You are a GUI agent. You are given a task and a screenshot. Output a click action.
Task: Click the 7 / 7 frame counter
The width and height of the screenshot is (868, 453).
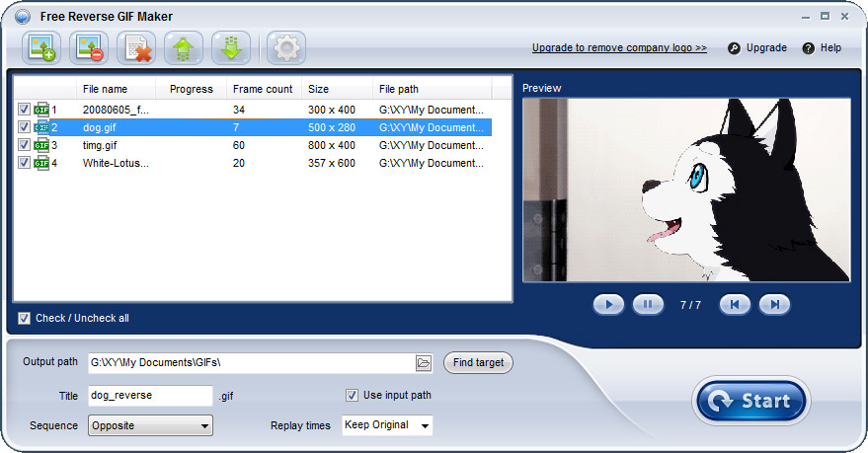[x=690, y=305]
